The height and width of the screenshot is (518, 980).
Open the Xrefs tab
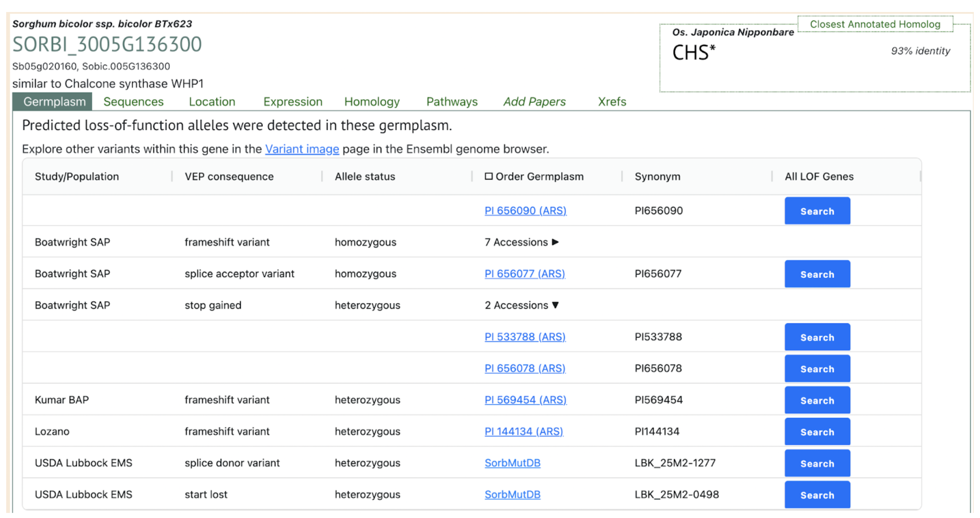[x=612, y=102]
